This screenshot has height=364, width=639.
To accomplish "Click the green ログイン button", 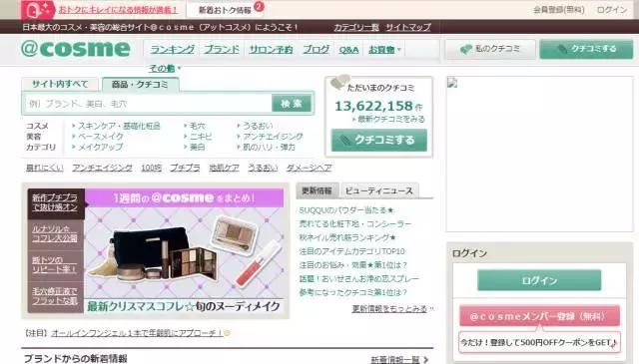I will [x=539, y=280].
